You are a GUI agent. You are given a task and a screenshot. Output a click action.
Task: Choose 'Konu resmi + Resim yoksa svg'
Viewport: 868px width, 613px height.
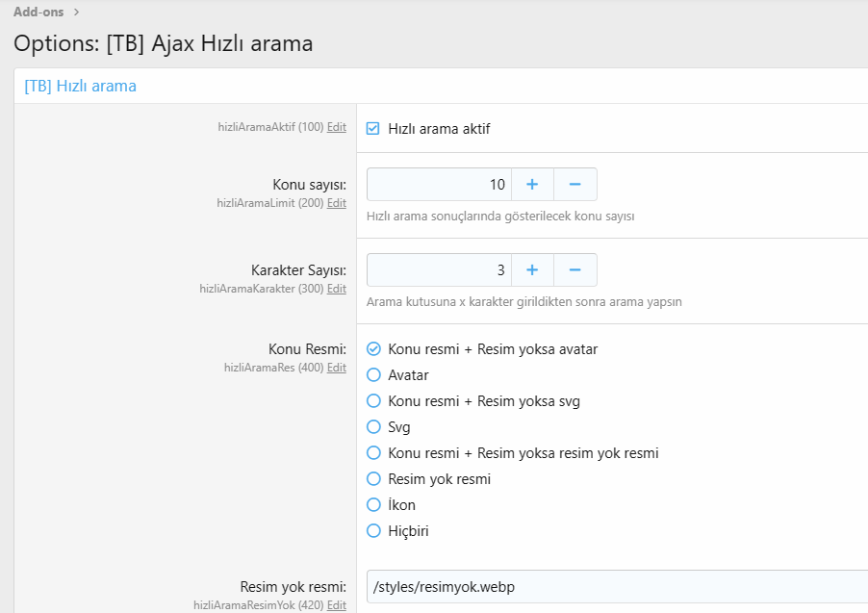point(373,401)
